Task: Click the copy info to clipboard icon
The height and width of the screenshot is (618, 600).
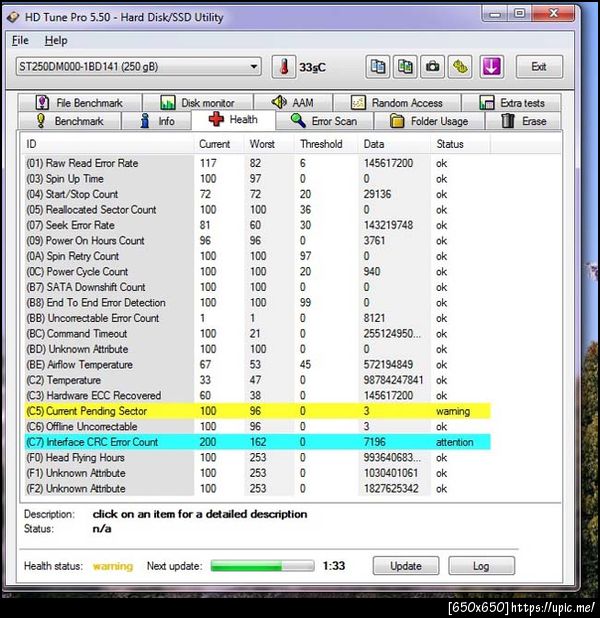Action: (x=378, y=67)
